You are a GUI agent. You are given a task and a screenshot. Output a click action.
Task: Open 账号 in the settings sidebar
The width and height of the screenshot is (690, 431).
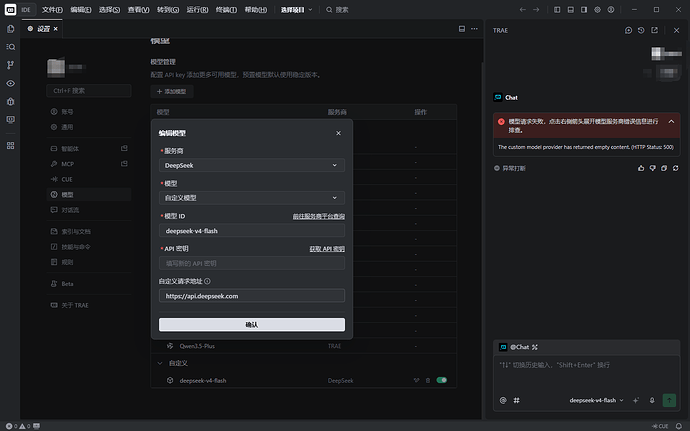click(x=88, y=112)
